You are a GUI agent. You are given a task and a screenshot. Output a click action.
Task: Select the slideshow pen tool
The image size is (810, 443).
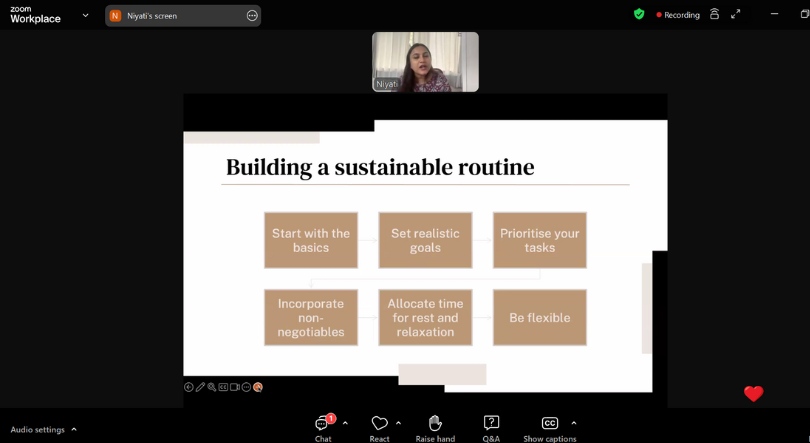(200, 387)
